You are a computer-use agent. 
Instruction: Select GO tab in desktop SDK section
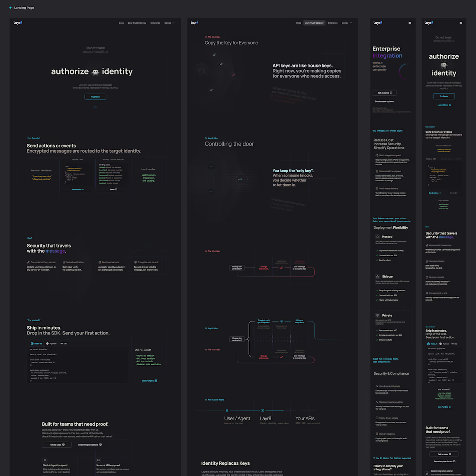(x=64, y=343)
